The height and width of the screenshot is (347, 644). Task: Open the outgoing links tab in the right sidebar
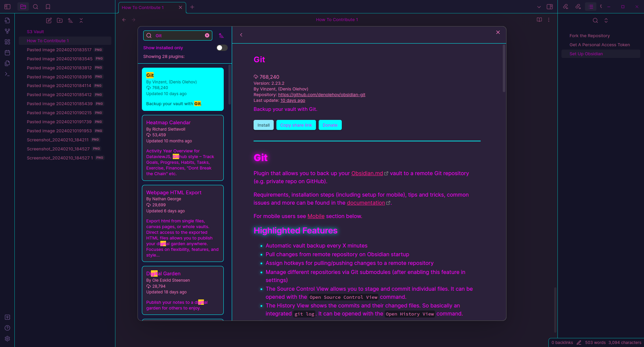(578, 7)
